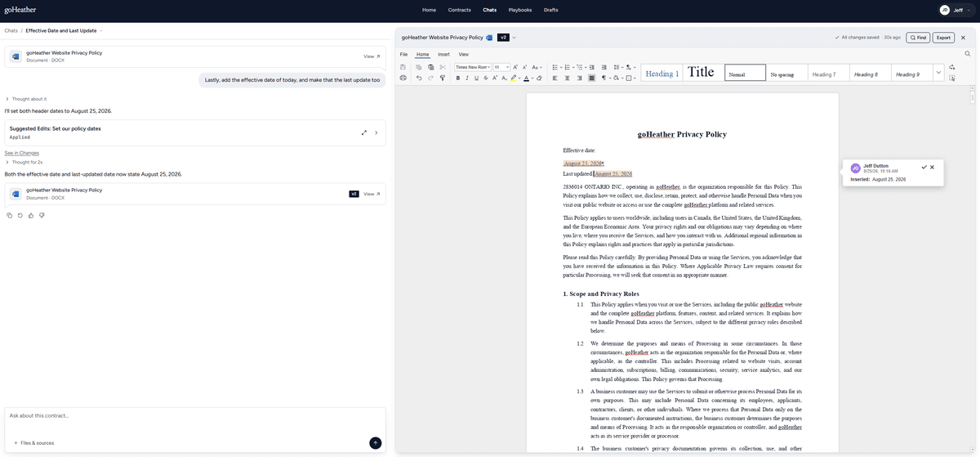Viewport: 980px width, 457px height.
Task: Click the Clear Formatting eraser icon
Action: [x=539, y=78]
